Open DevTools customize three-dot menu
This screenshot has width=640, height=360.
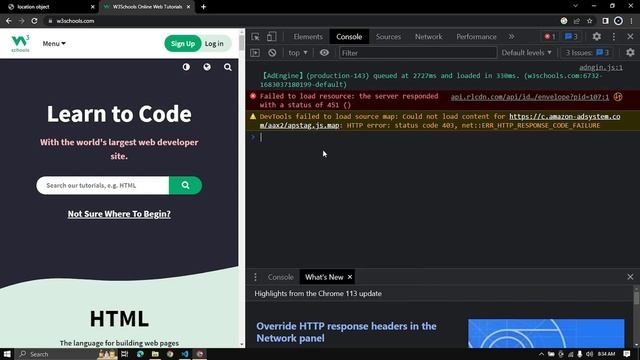click(614, 37)
